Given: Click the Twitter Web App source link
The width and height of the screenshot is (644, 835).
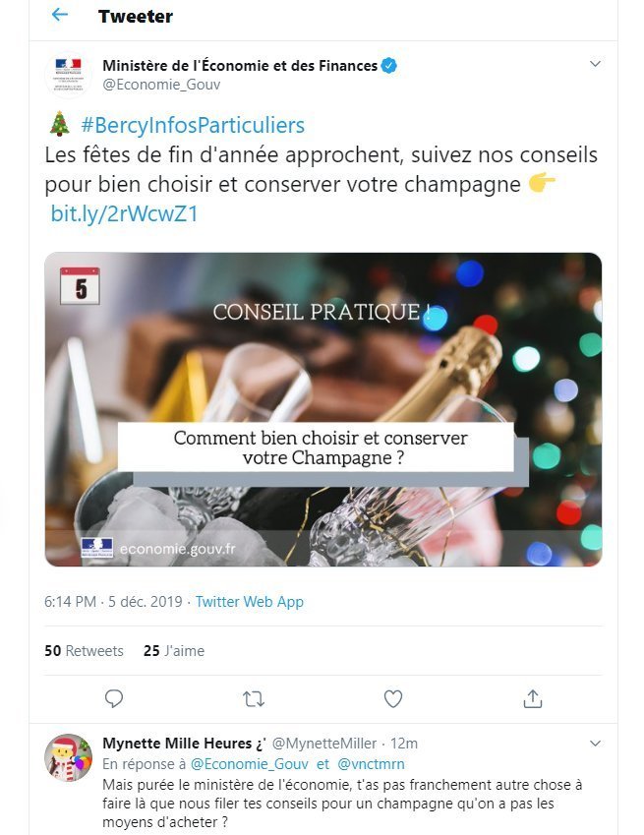Looking at the screenshot, I should click(x=249, y=602).
